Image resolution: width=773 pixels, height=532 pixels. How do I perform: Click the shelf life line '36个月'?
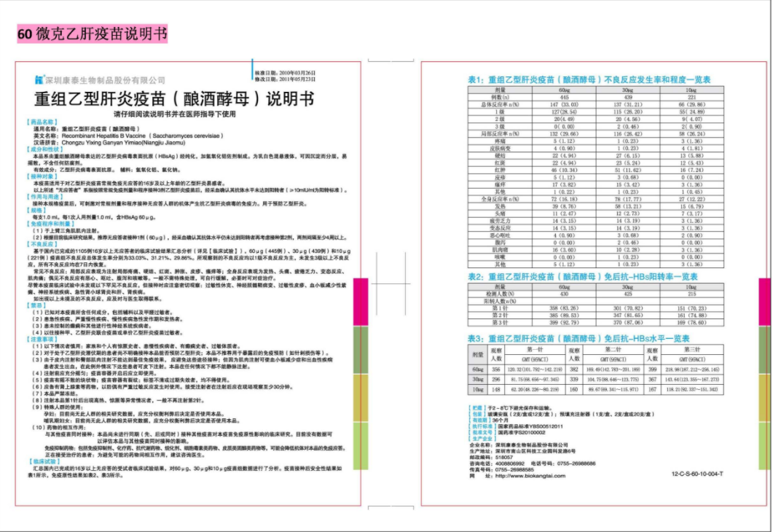pyautogui.click(x=499, y=420)
